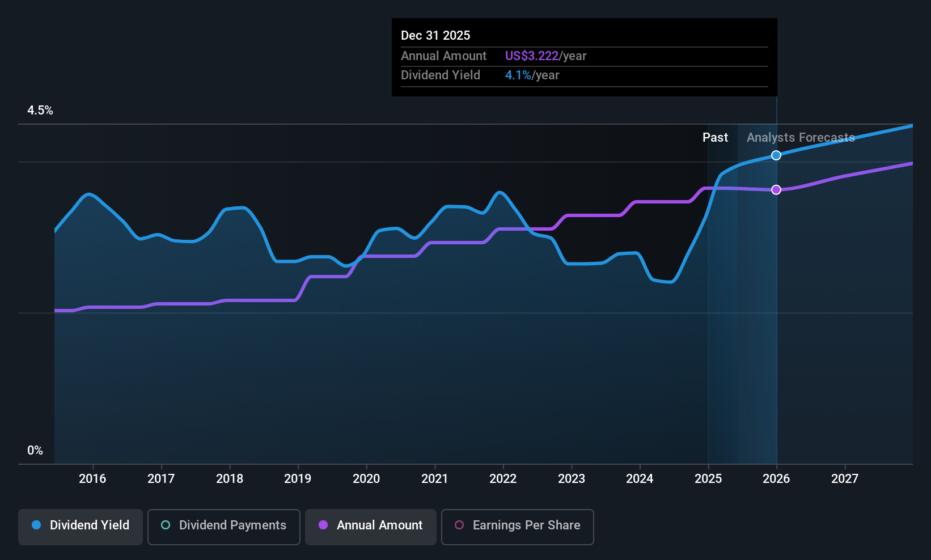Click the Dec 31 2025 tooltip date
The height and width of the screenshot is (560, 931).
click(435, 36)
